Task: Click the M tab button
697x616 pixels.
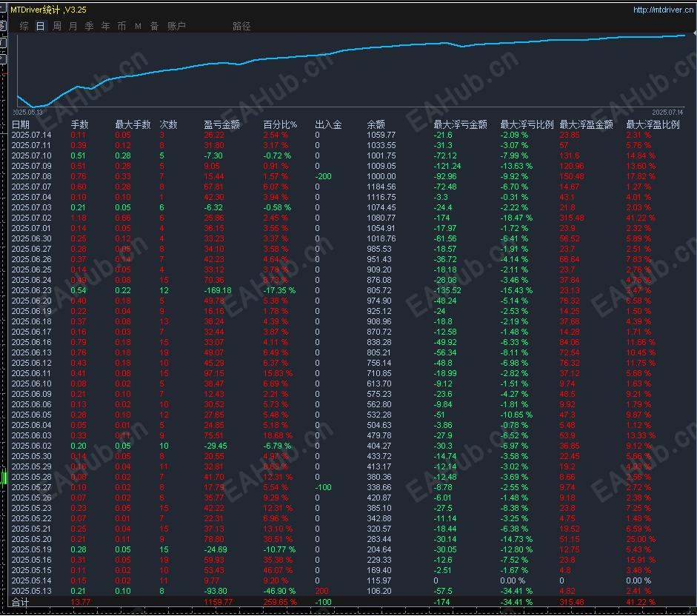Action: 138,26
